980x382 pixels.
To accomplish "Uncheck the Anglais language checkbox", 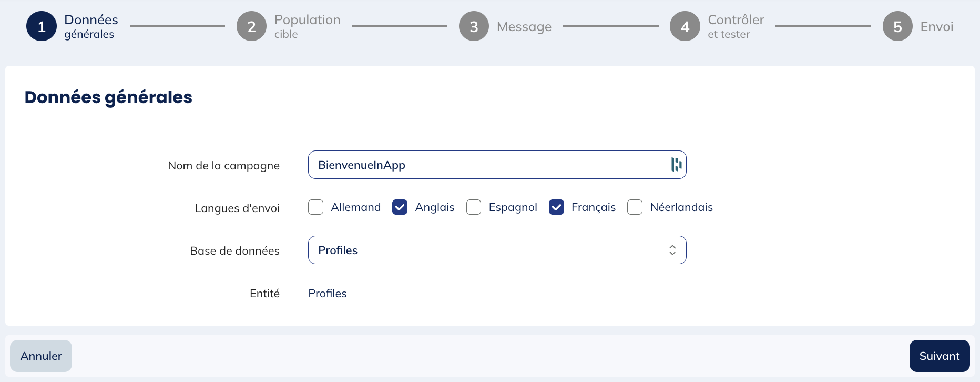I will (400, 207).
